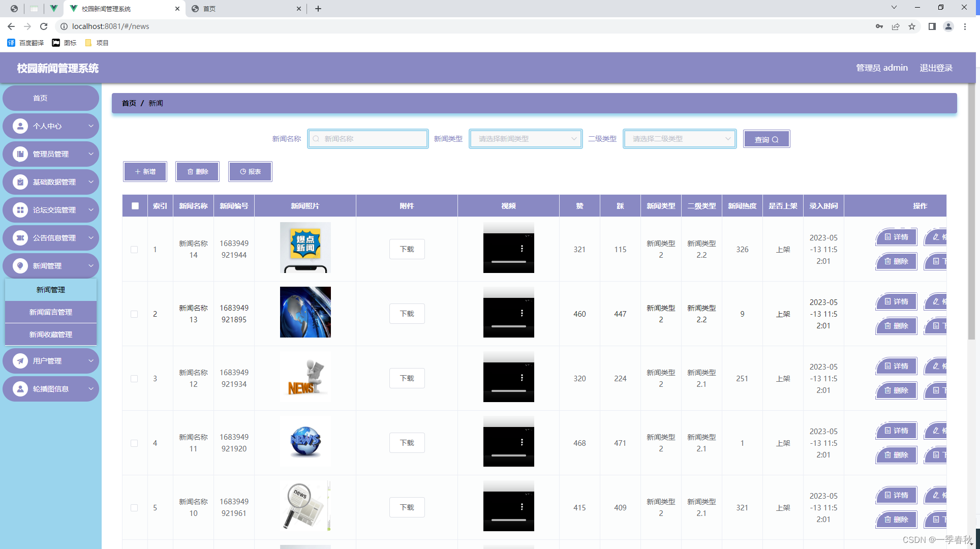Screen dimensions: 980x549
Task: Click the 论坛交流管理 grid icon
Action: click(x=20, y=210)
